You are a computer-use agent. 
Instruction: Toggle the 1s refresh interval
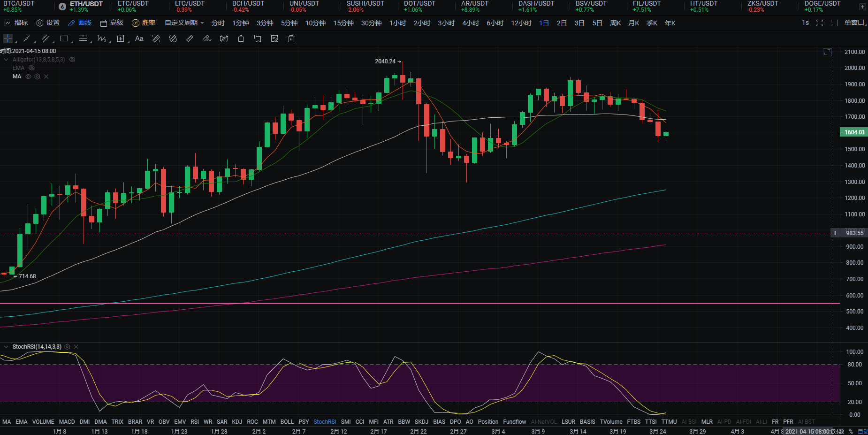pos(805,23)
